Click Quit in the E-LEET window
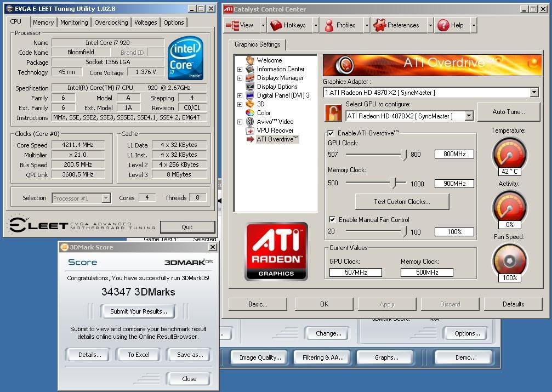Screen dimensions: 552x392 tap(187, 227)
